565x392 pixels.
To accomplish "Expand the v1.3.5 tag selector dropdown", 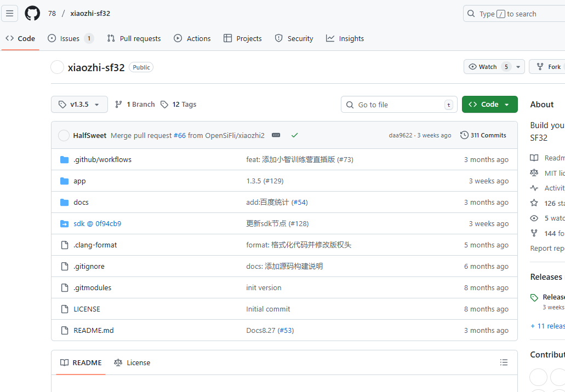I will (x=79, y=105).
